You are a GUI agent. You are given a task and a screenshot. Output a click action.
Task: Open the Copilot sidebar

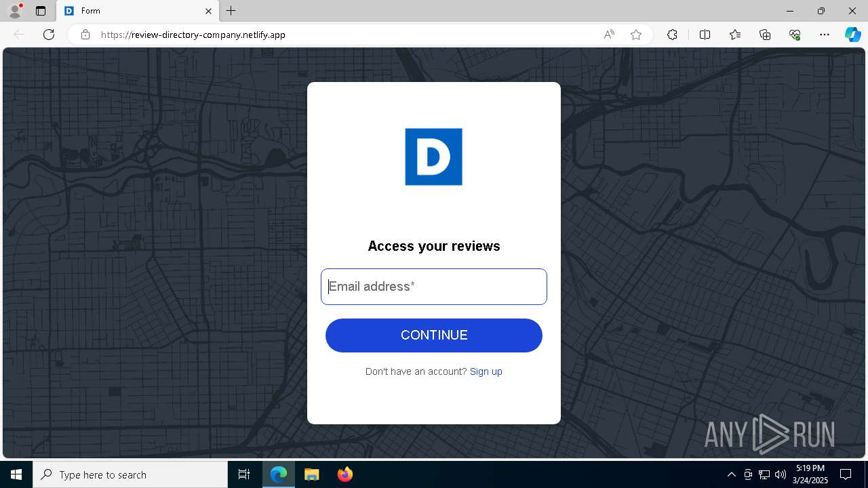[852, 35]
